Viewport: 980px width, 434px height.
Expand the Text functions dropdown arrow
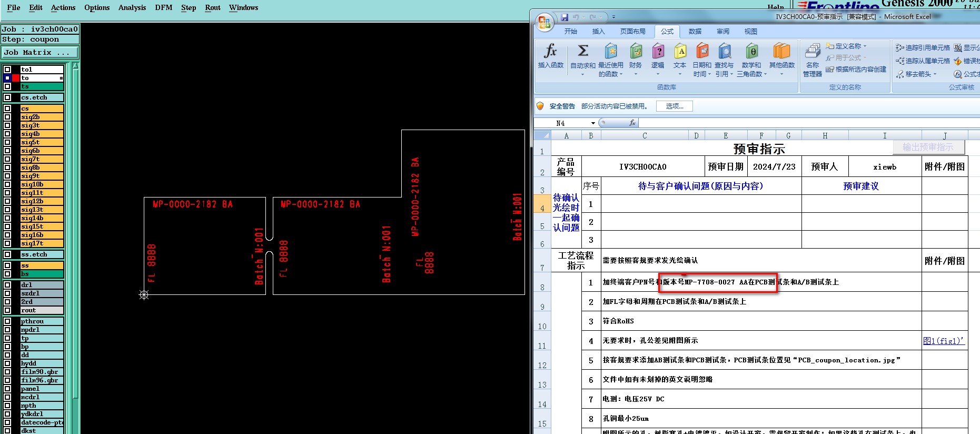[680, 74]
